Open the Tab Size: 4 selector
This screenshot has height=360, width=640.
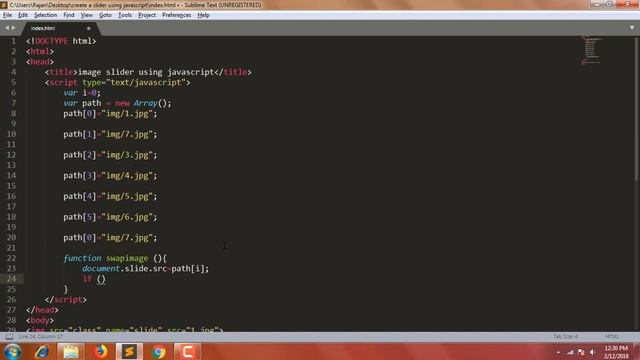click(565, 337)
